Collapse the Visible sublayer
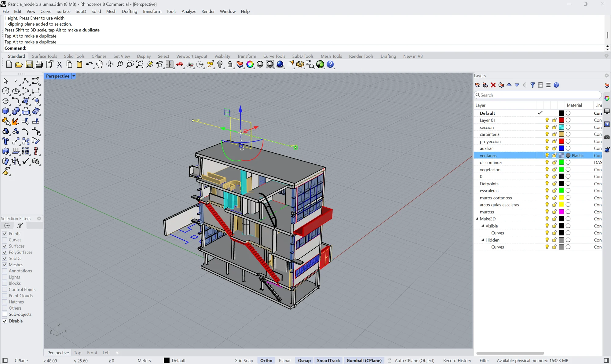Image resolution: width=611 pixels, height=364 pixels. pyautogui.click(x=483, y=226)
